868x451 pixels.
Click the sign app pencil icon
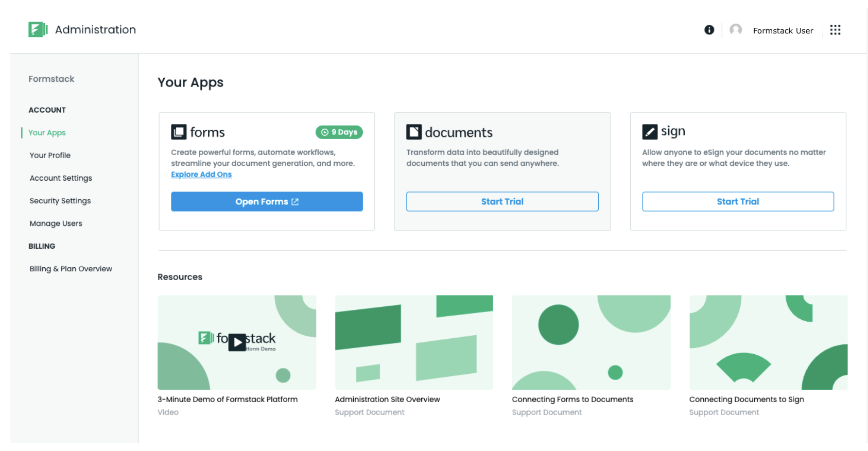650,132
